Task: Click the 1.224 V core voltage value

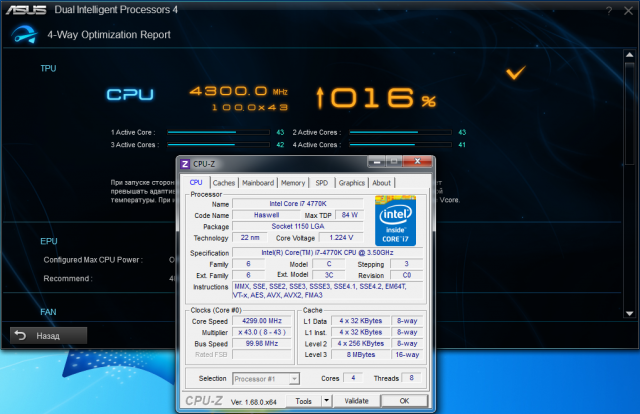Action: click(341, 238)
